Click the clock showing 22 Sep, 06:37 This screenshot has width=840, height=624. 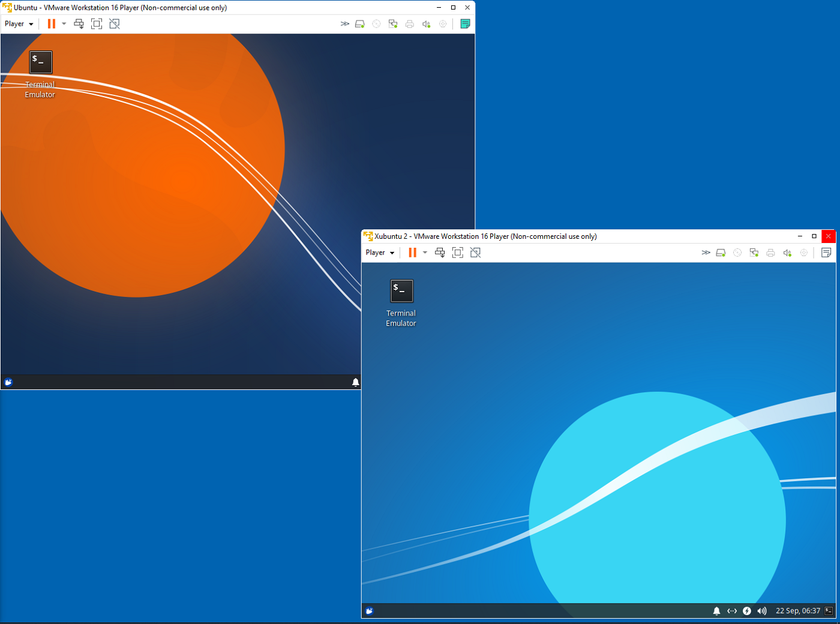pos(797,611)
